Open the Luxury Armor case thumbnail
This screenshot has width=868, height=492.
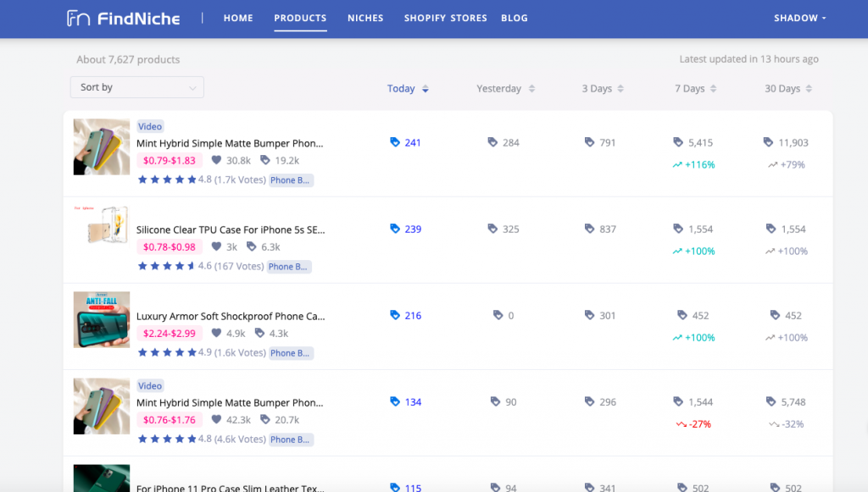[102, 319]
